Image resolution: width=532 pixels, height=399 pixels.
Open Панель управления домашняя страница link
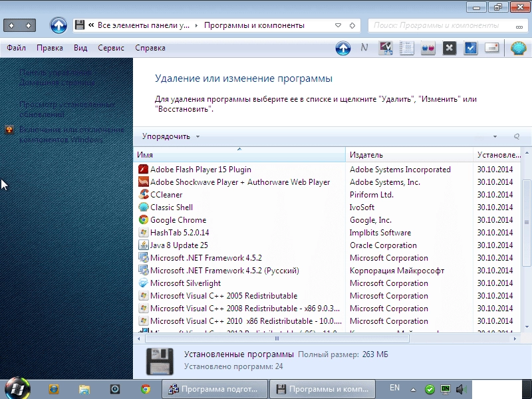[57, 77]
